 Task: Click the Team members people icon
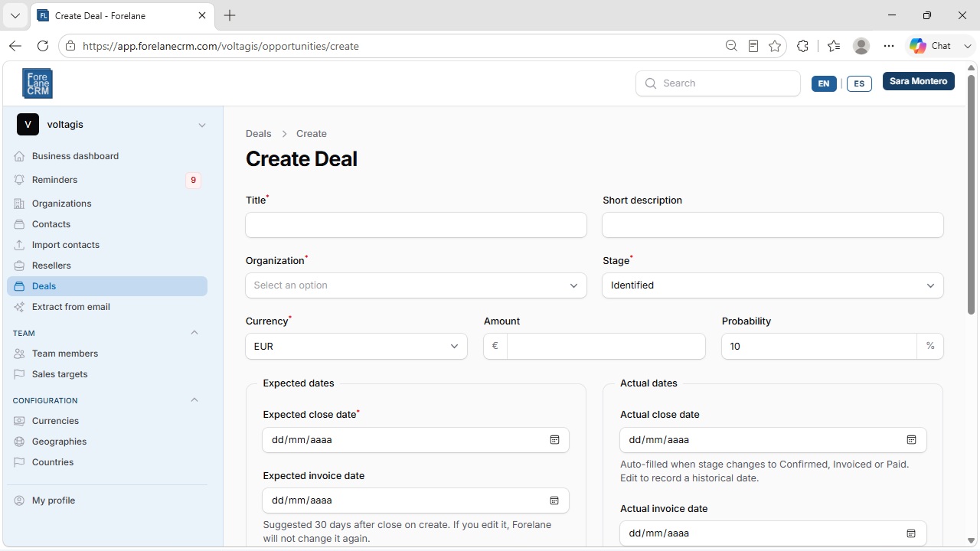[19, 354]
